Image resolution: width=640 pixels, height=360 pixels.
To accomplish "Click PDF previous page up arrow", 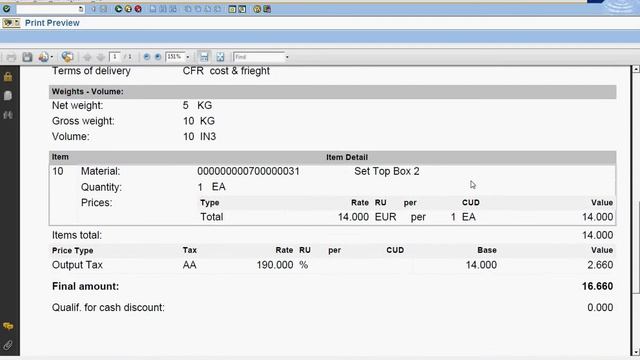I will [x=87, y=57].
